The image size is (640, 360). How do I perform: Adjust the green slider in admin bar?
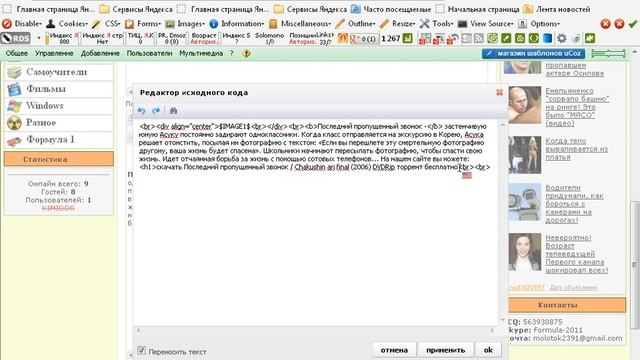click(608, 53)
